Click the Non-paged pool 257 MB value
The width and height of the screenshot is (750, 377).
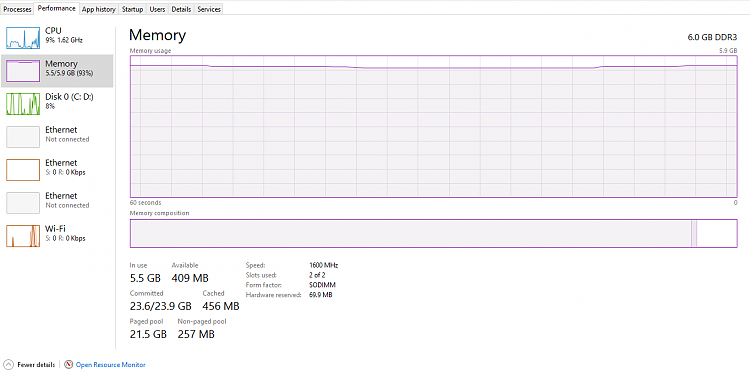(x=196, y=334)
